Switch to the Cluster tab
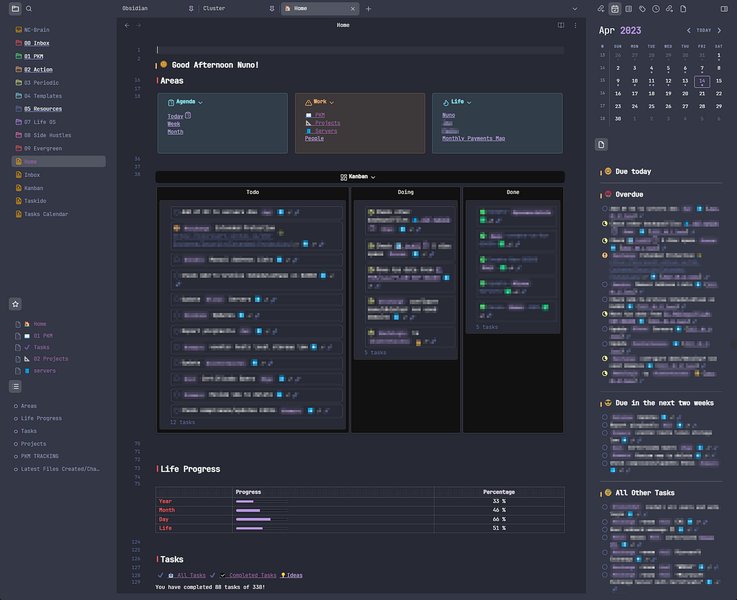737x600 pixels. [214, 8]
